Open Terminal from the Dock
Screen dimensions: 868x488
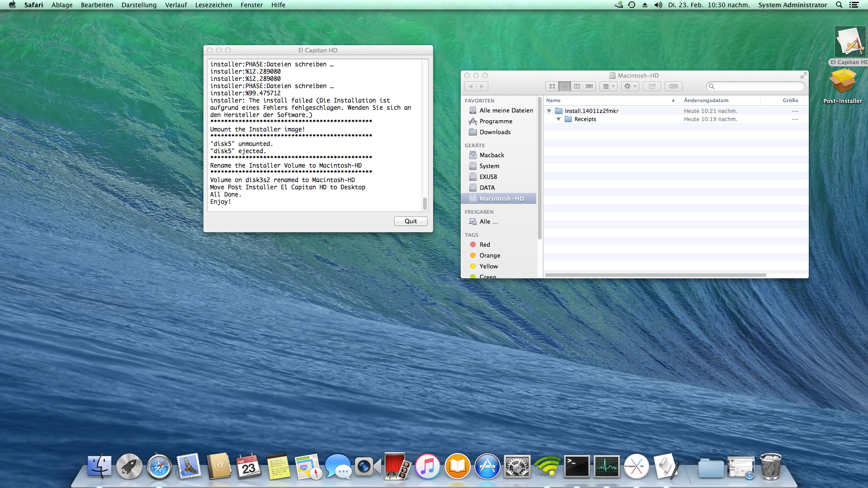(577, 467)
